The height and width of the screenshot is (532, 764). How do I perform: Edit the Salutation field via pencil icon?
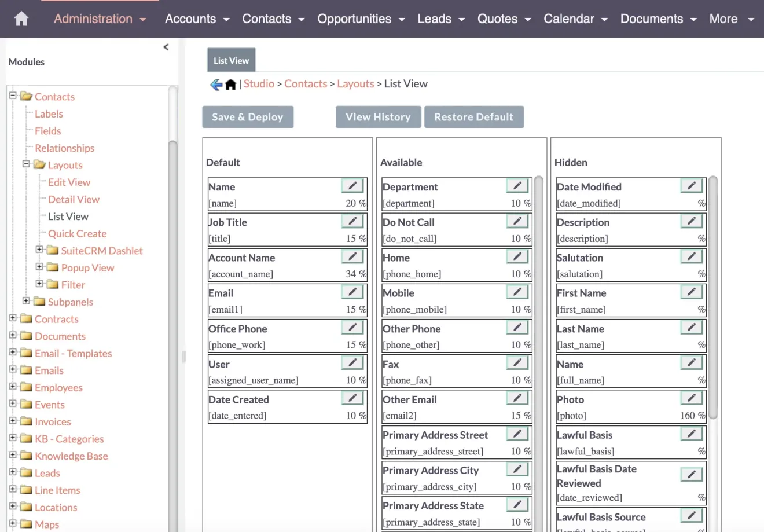click(x=691, y=256)
